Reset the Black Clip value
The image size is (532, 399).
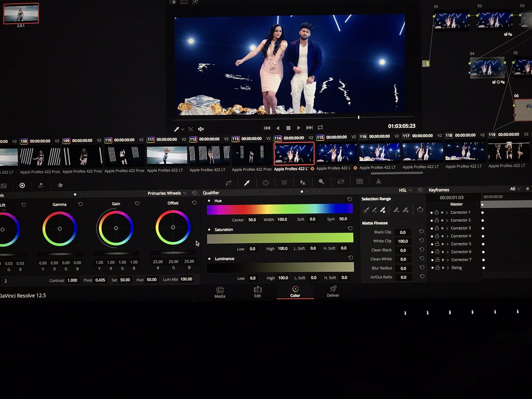pyautogui.click(x=421, y=232)
